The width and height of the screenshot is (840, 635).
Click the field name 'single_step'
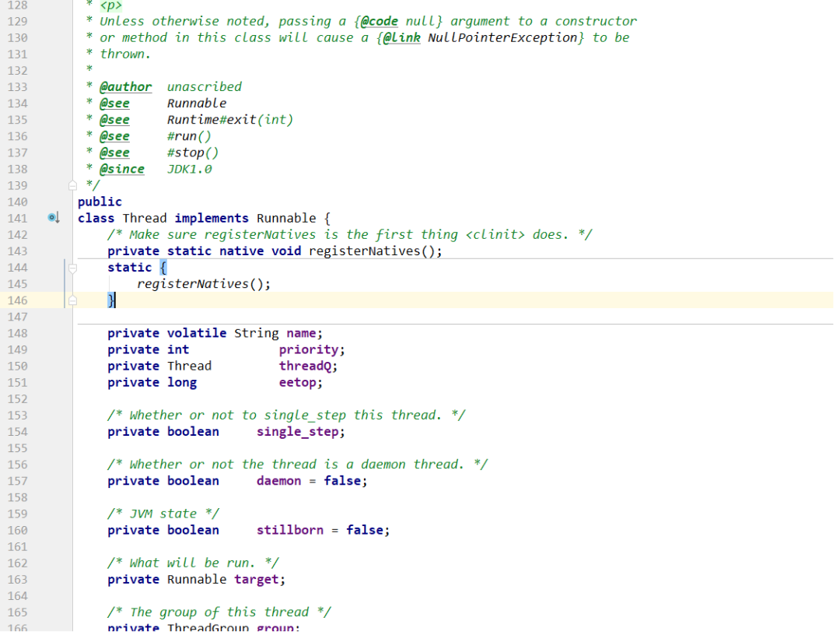(x=298, y=432)
